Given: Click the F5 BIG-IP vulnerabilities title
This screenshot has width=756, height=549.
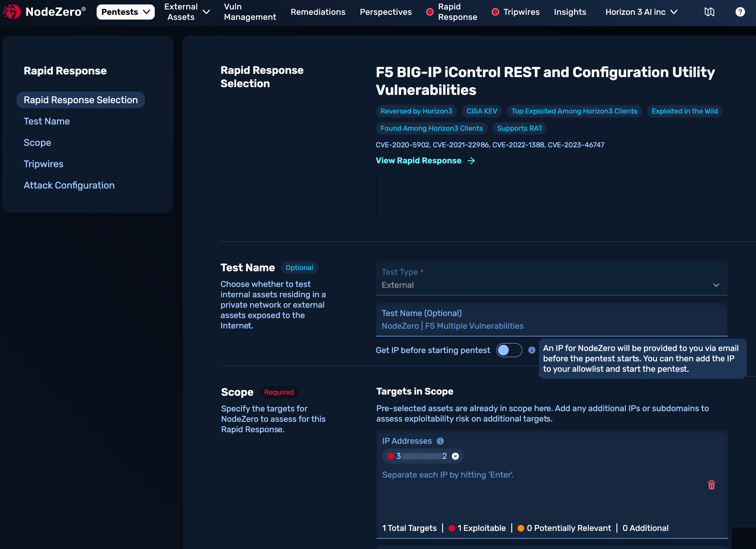Looking at the screenshot, I should [x=545, y=81].
